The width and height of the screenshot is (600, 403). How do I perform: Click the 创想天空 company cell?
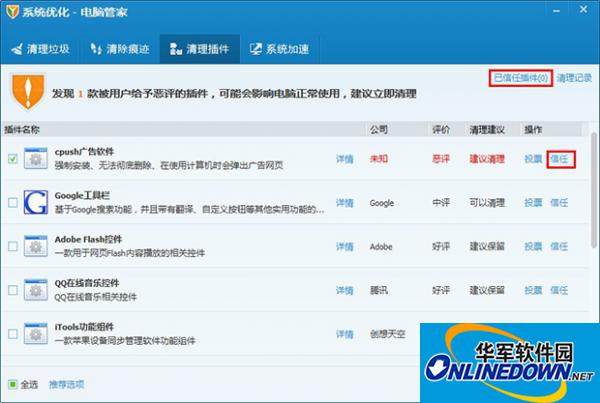click(x=387, y=334)
